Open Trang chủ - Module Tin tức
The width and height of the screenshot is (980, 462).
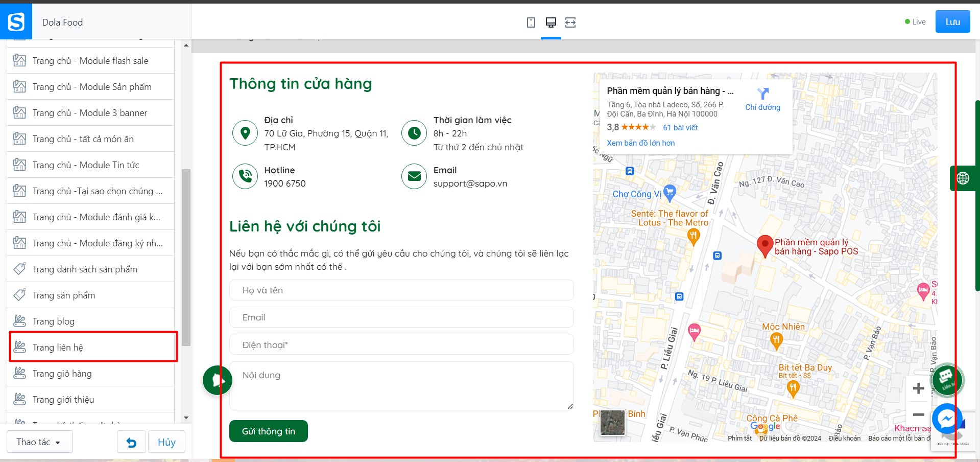click(91, 165)
